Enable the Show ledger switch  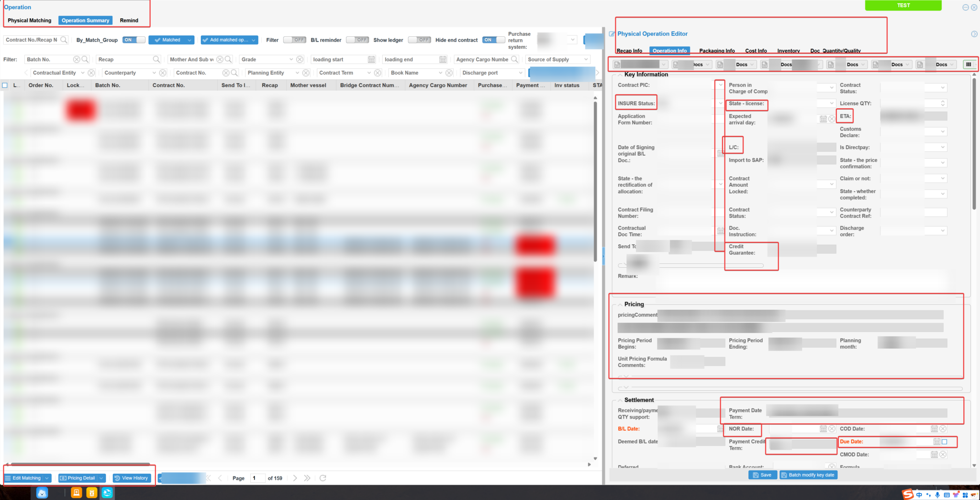[419, 40]
